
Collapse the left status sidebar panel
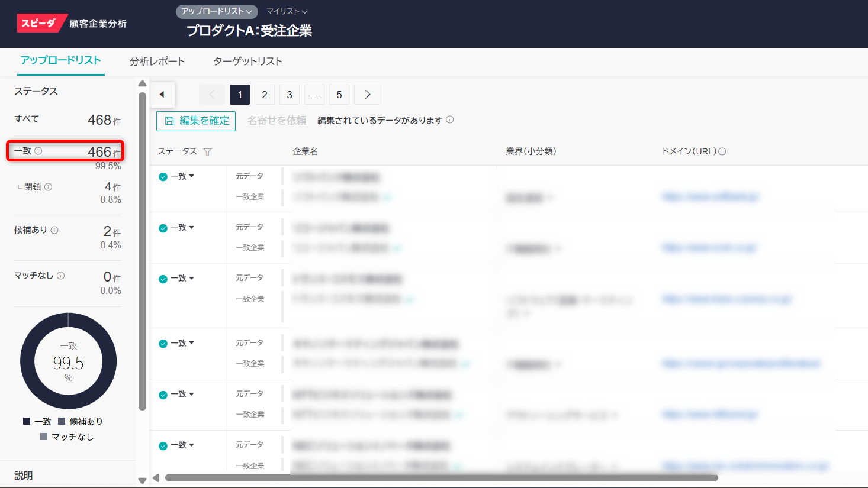[162, 95]
